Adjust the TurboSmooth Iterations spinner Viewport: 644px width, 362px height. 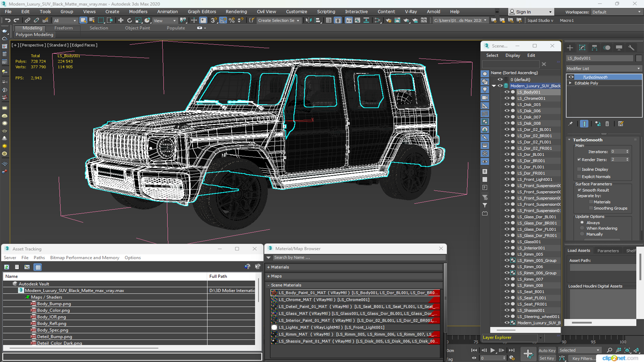(627, 152)
